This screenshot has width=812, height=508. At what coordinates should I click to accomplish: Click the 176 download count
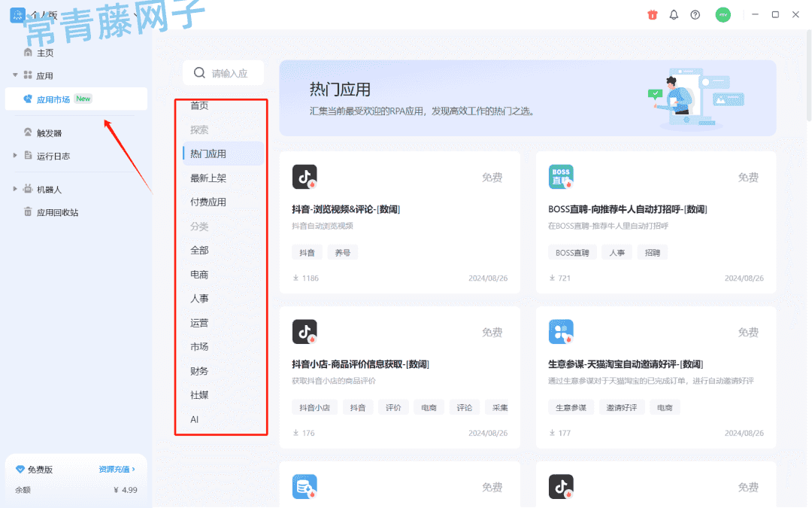click(x=308, y=433)
